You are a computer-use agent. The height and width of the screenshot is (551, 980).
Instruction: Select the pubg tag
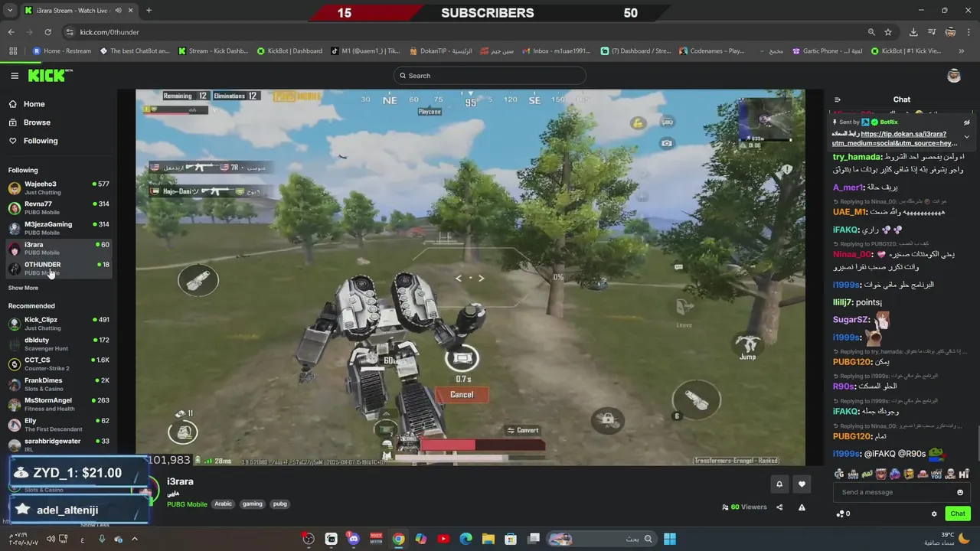tap(280, 504)
